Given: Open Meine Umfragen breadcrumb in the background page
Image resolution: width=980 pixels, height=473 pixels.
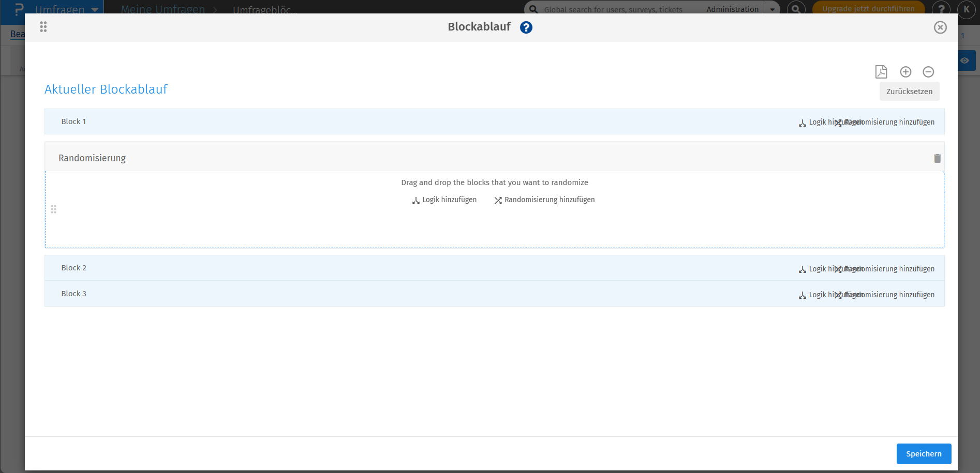Looking at the screenshot, I should click(163, 9).
